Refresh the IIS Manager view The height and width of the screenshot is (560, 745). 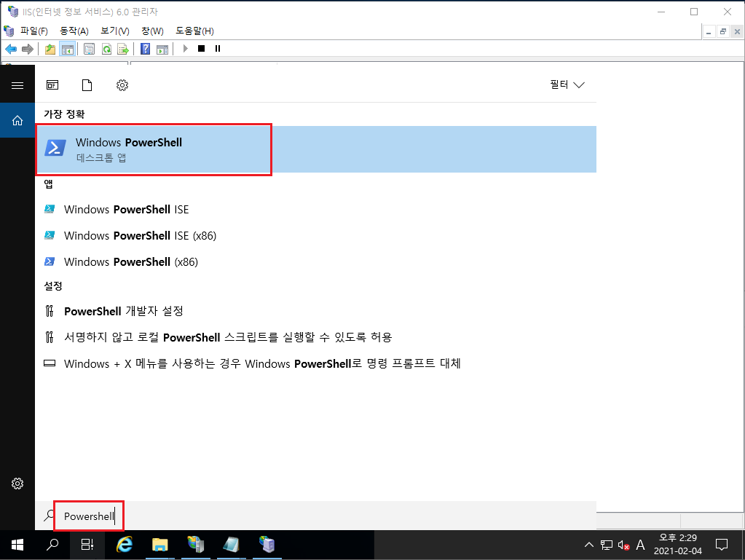[106, 49]
